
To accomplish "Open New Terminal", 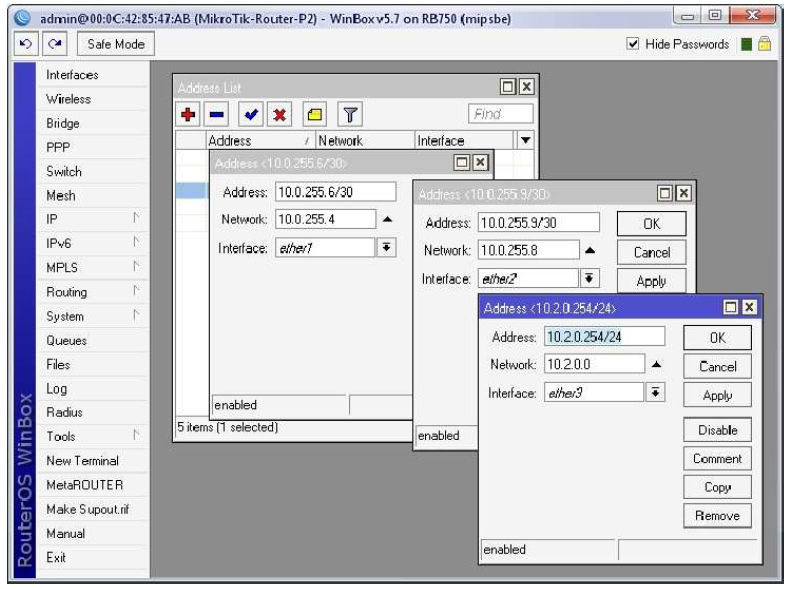I will (x=92, y=460).
